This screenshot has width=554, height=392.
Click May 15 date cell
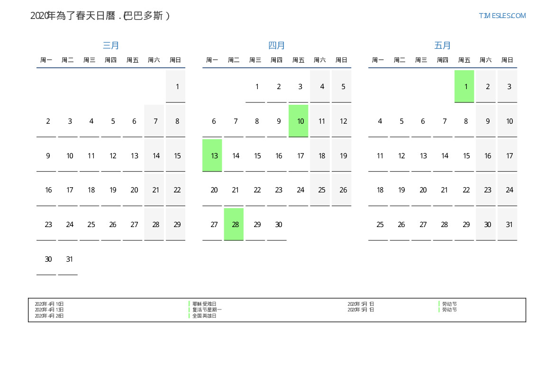coord(464,155)
